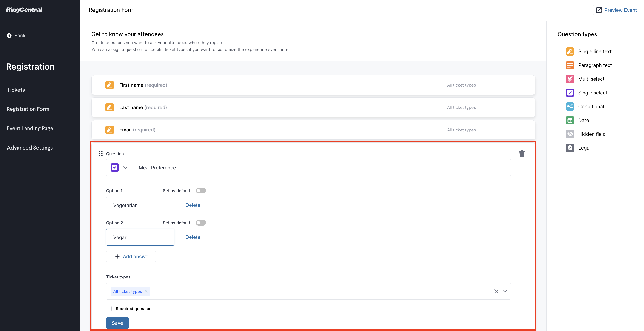
Task: Click the Preview Event button
Action: pyautogui.click(x=616, y=10)
